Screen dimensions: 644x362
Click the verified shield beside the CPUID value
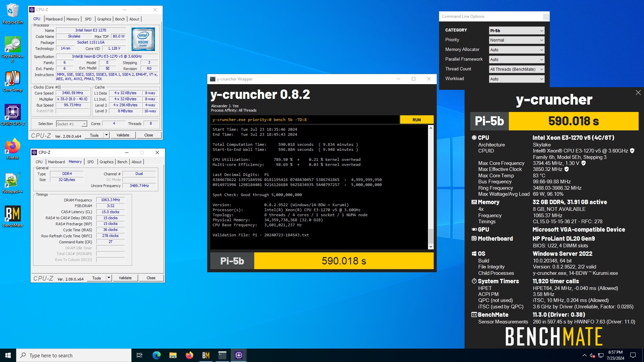(x=632, y=151)
